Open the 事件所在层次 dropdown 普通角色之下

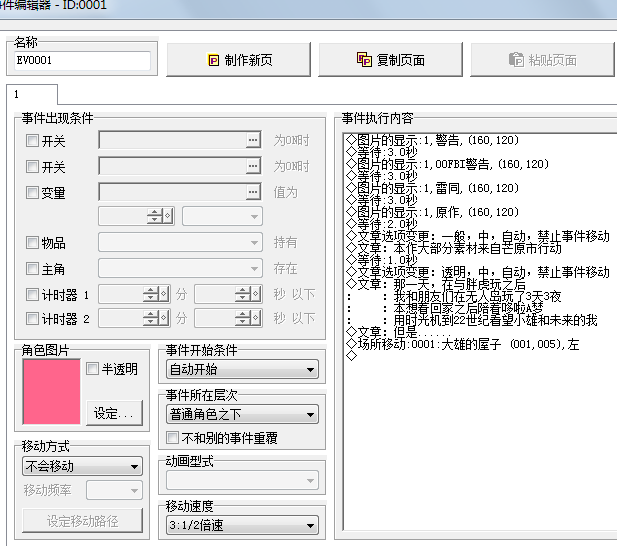pyautogui.click(x=242, y=415)
